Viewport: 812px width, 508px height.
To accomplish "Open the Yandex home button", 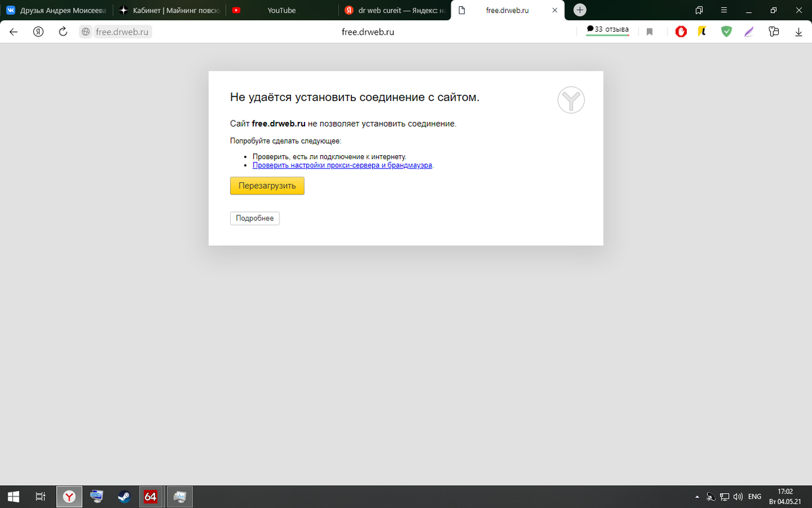I will click(x=39, y=31).
